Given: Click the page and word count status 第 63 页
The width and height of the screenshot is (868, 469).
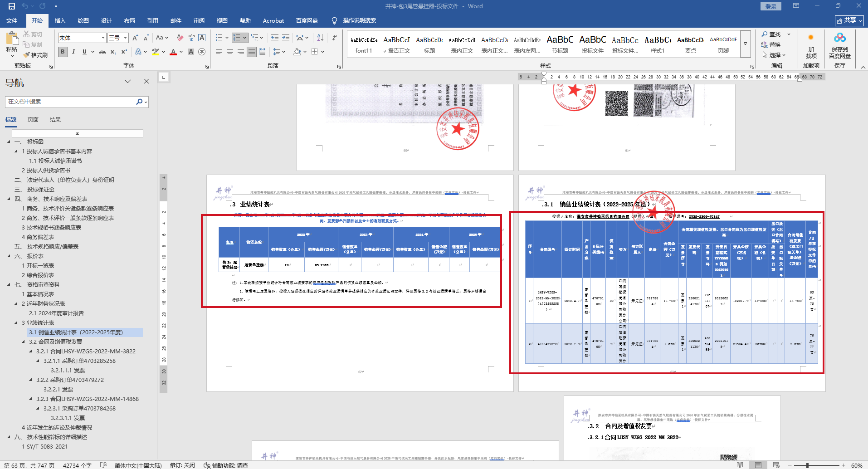Looking at the screenshot, I should [x=28, y=465].
